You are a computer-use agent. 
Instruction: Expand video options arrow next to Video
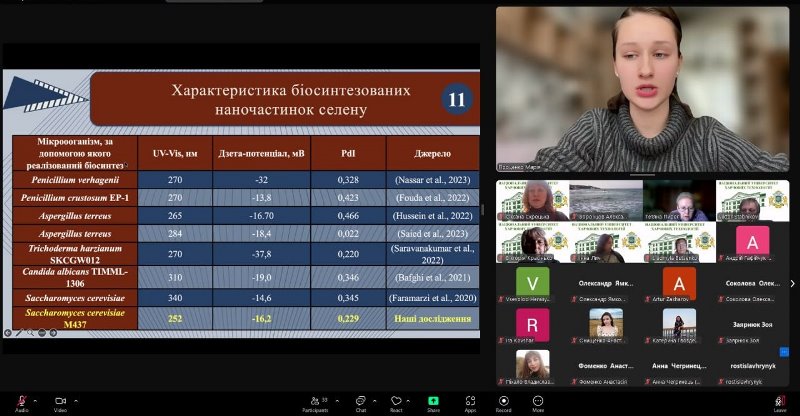tap(76, 401)
